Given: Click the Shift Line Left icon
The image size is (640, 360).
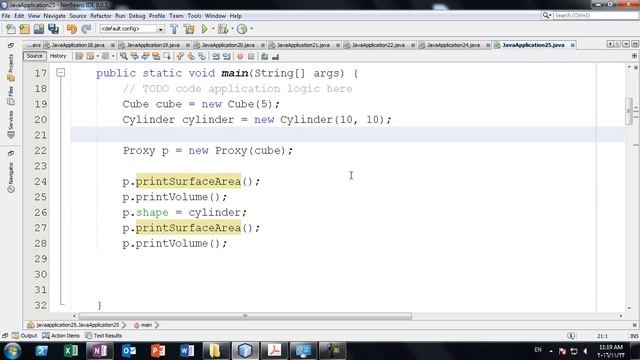Looking at the screenshot, I should click(216, 56).
